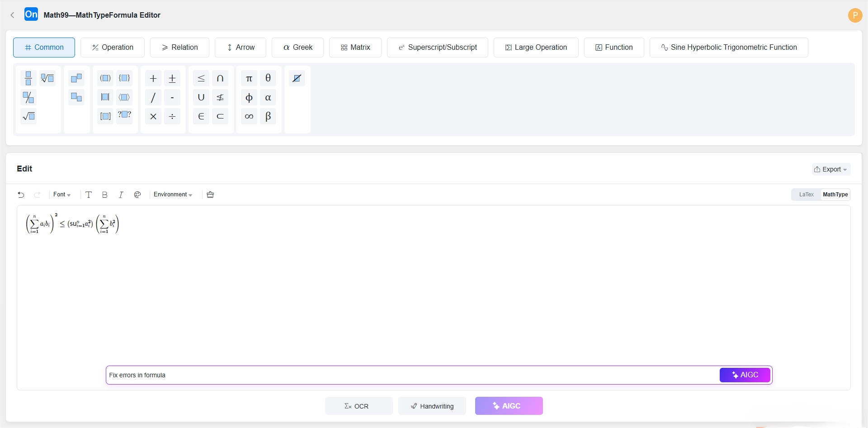The height and width of the screenshot is (428, 868).
Task: Open the color palette picker
Action: click(x=137, y=195)
